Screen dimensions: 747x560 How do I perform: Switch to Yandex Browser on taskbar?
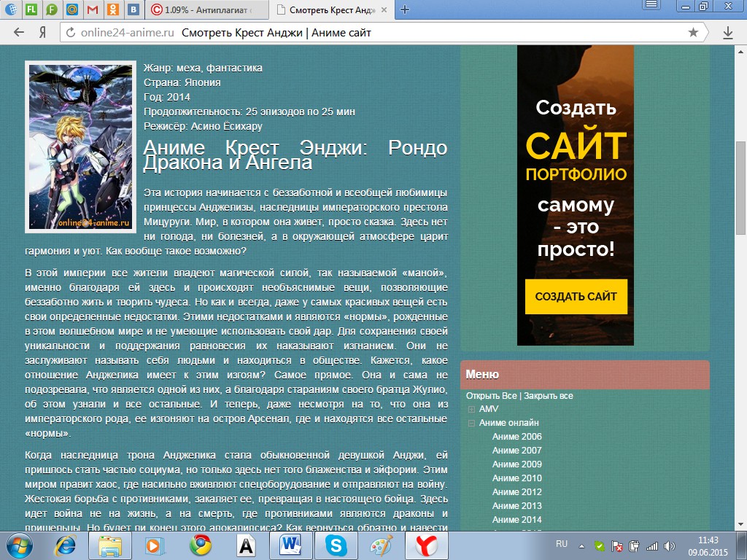[426, 545]
